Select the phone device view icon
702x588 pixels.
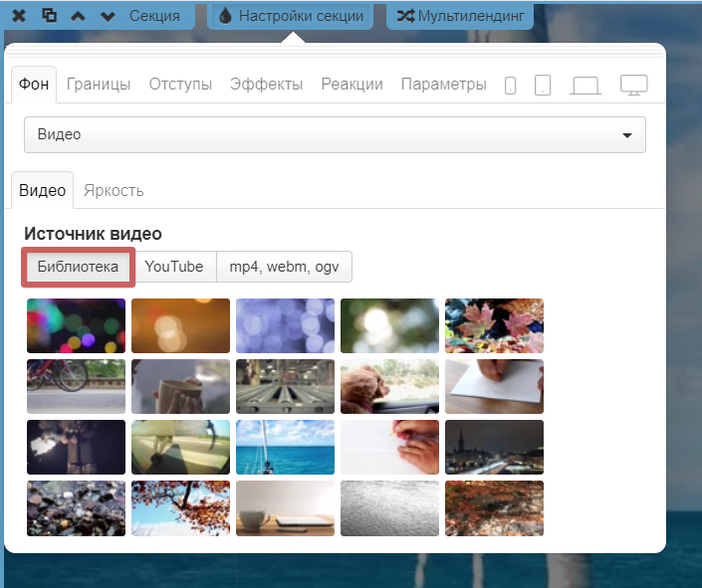[x=511, y=86]
